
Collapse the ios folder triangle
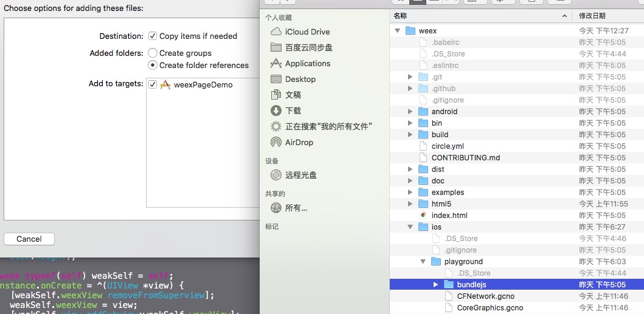click(410, 227)
